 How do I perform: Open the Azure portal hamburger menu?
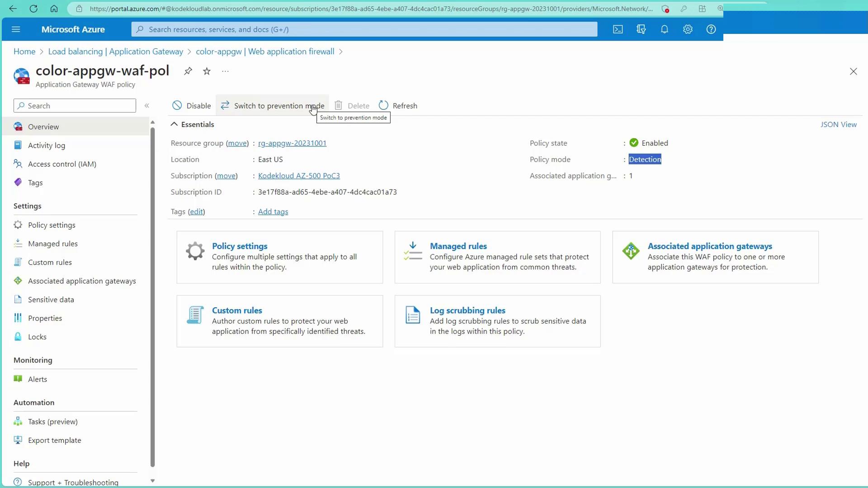coord(16,29)
